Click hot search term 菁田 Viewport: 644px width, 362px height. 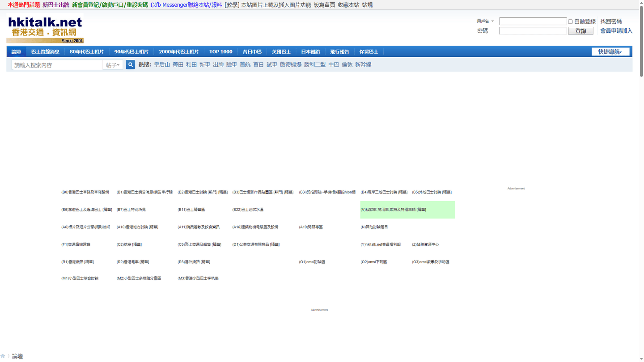tap(178, 65)
